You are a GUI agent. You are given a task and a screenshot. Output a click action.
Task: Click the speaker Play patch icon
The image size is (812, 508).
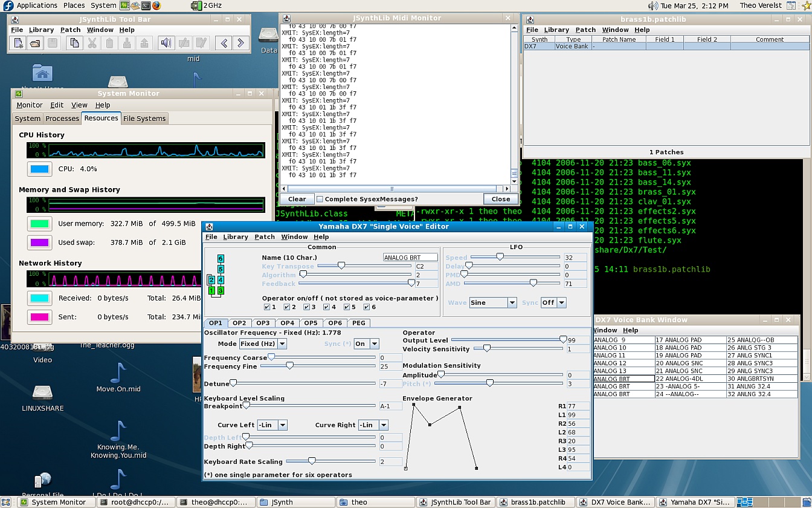coord(166,43)
